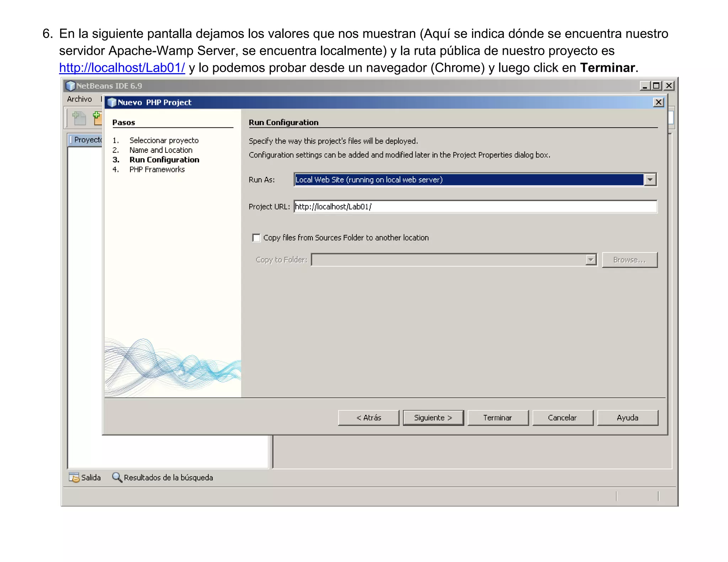Open Resultados de la búsqueda tab
The width and height of the screenshot is (728, 562).
[x=162, y=477]
